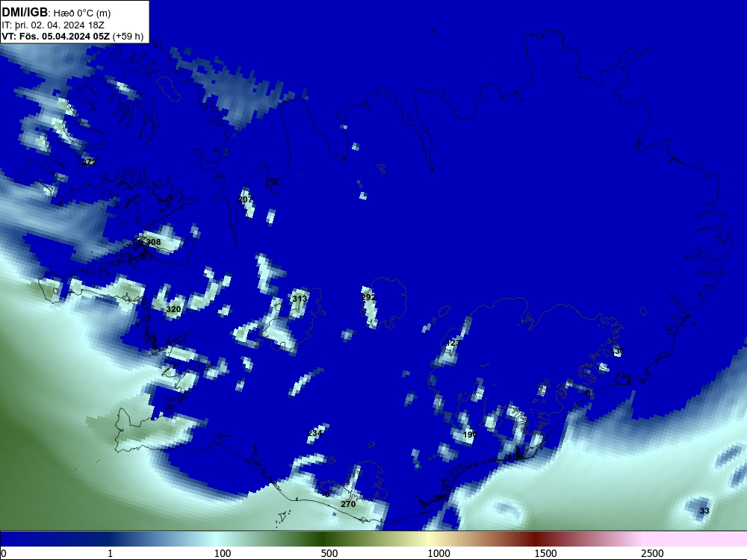The image size is (747, 560).
Task: Click the 'VT: Fös. 05.04.2024 05Z (+59 h)' line
Action: pos(72,36)
